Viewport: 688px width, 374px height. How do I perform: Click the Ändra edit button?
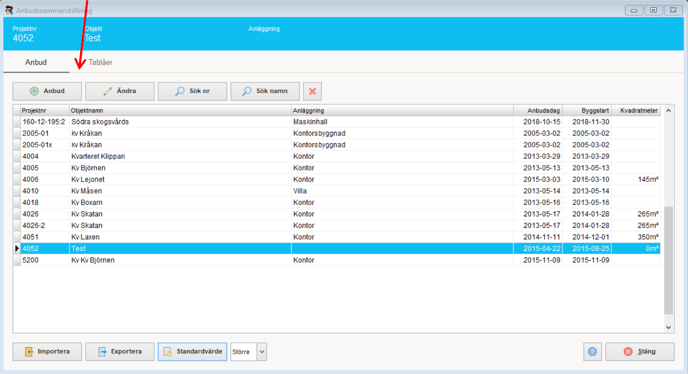coord(120,91)
